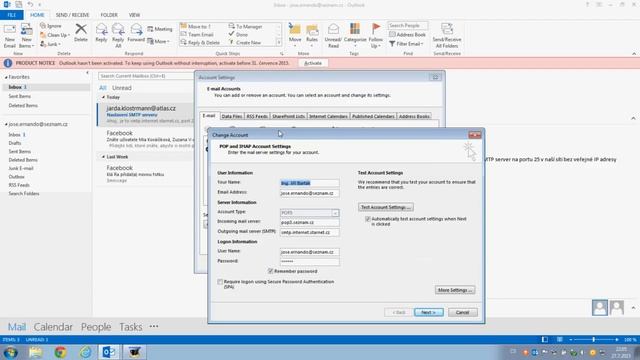
Task: Click the zoom in plus button
Action: click(617, 340)
